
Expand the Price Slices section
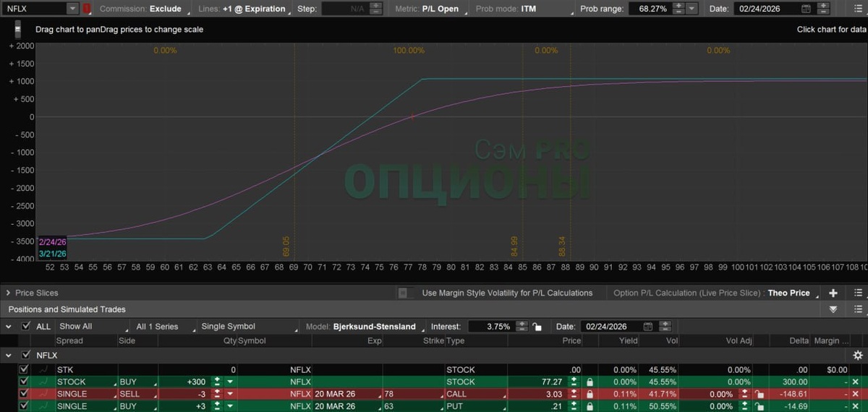coord(8,293)
